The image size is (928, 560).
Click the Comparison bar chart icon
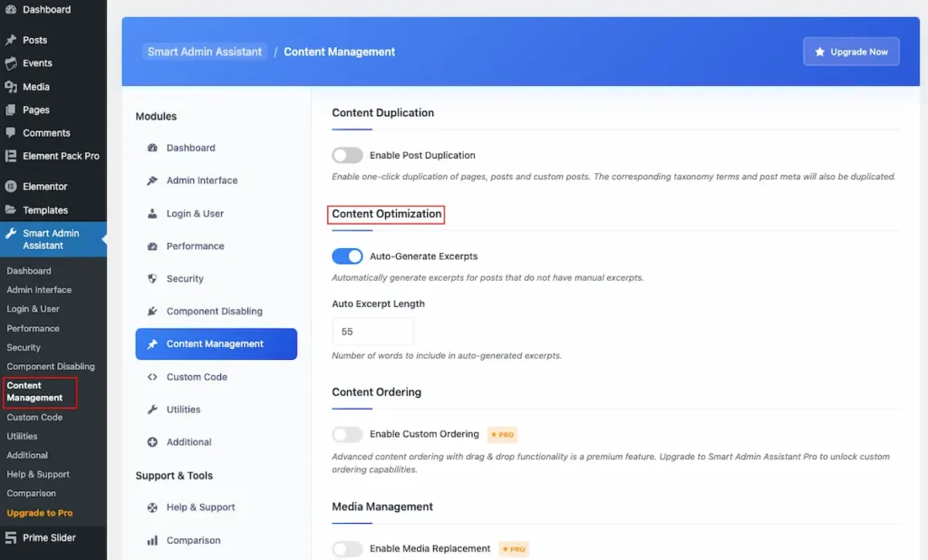[x=152, y=540]
